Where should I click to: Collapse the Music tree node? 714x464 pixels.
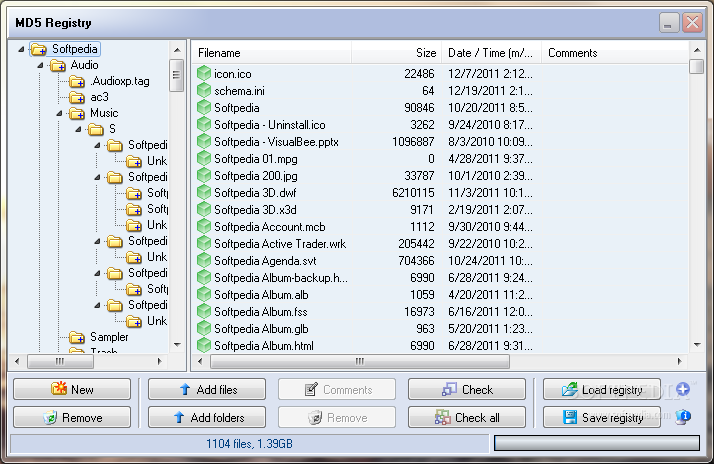click(59, 113)
